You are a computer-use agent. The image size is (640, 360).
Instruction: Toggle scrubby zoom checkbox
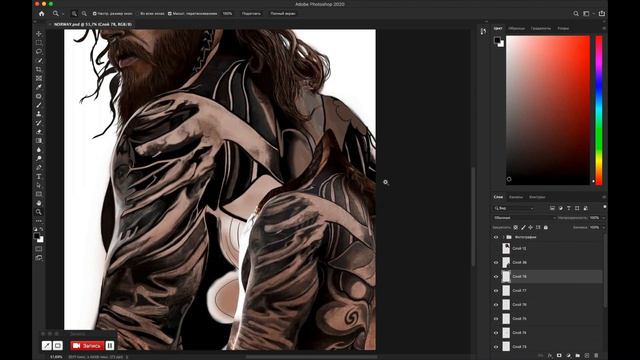(170, 13)
